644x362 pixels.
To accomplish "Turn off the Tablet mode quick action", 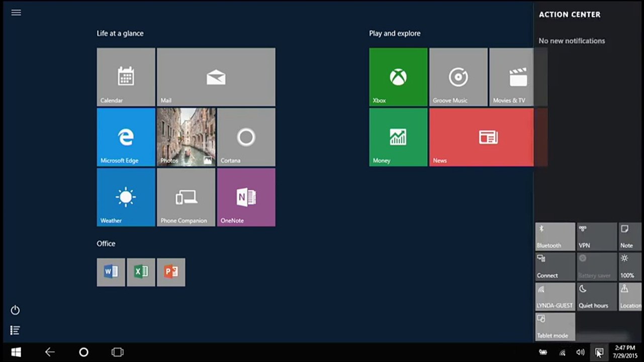I will tap(556, 327).
